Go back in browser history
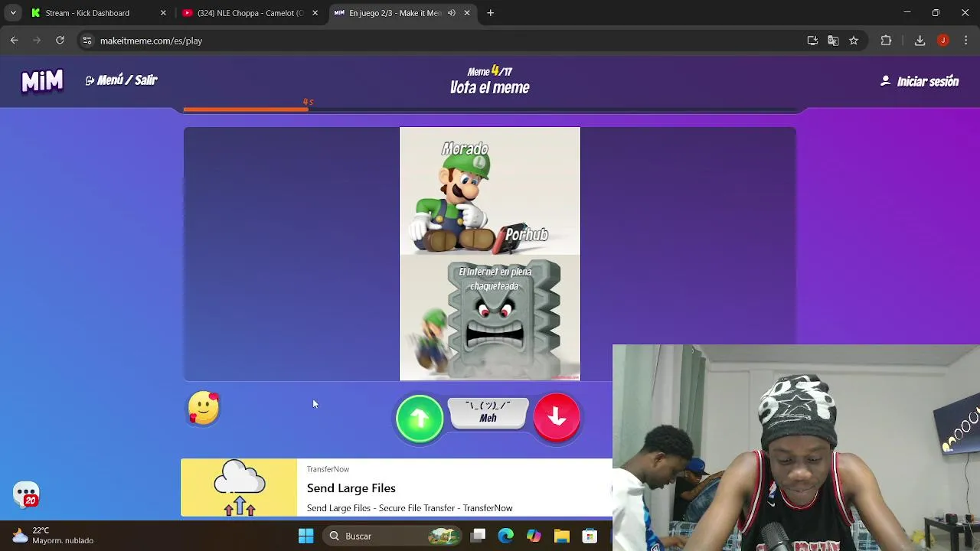 (x=15, y=41)
